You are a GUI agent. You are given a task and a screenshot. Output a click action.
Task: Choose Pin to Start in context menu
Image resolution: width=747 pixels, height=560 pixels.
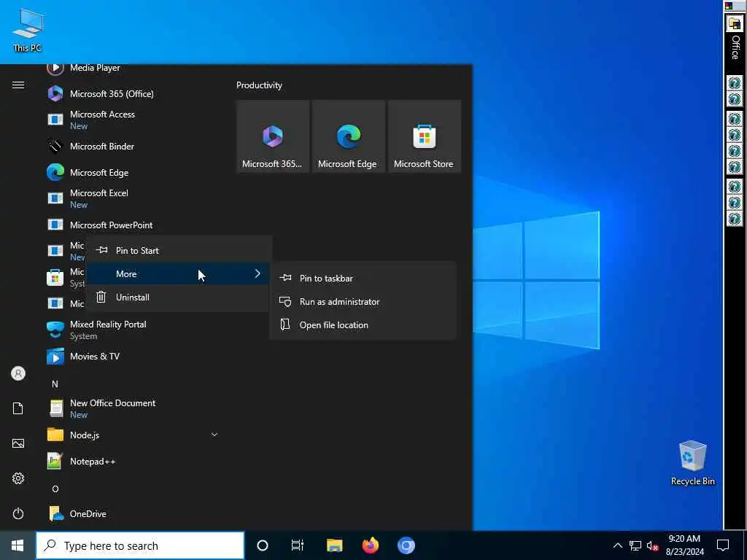click(x=178, y=251)
